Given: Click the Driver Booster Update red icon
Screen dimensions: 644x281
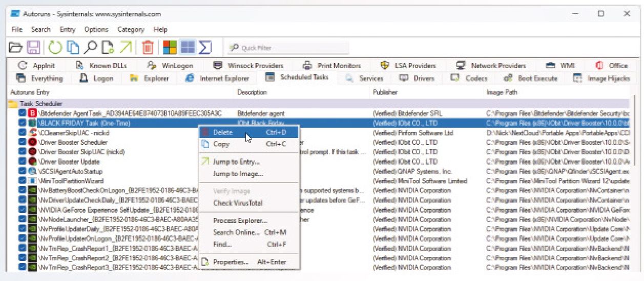Looking at the screenshot, I should click(x=32, y=162).
